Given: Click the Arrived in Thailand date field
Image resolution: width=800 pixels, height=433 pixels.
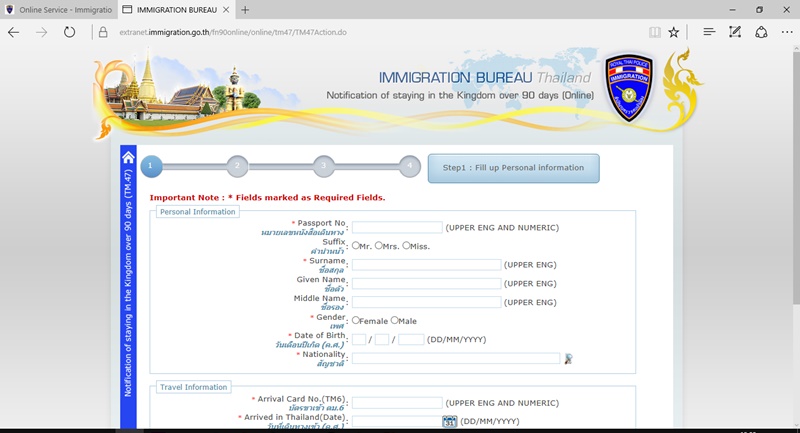Looking at the screenshot, I should [397, 421].
